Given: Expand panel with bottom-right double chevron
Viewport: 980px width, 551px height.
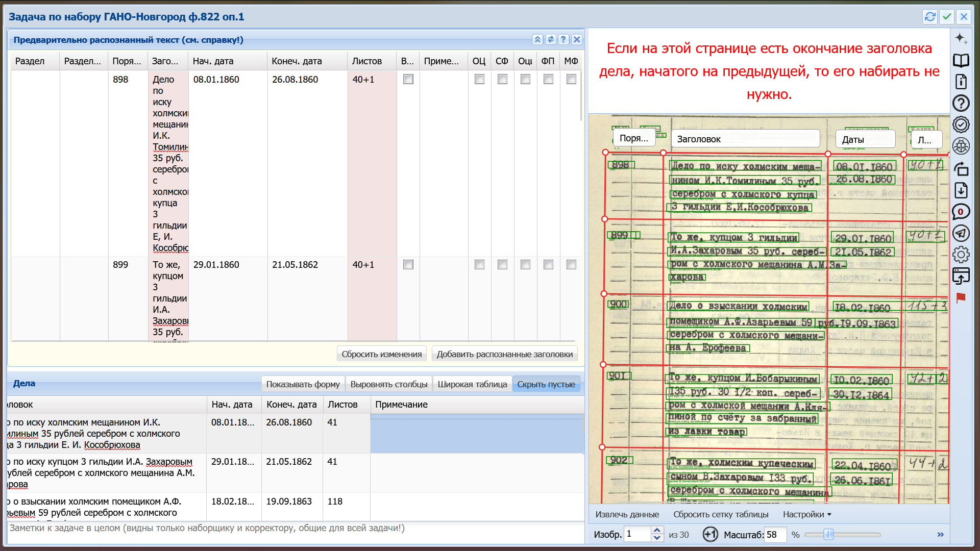Looking at the screenshot, I should pos(940,535).
